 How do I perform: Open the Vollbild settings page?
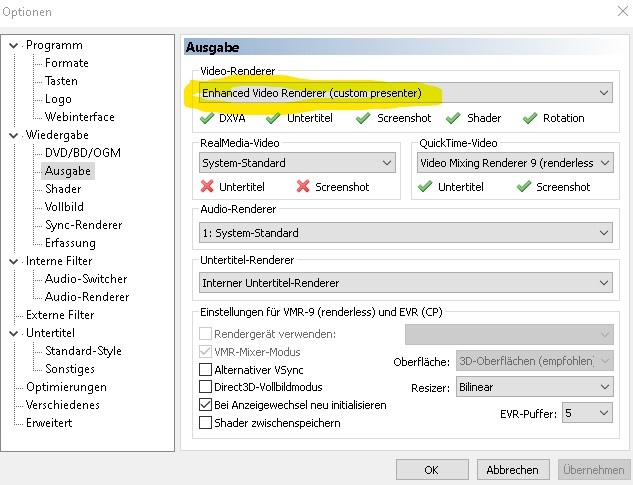click(64, 207)
